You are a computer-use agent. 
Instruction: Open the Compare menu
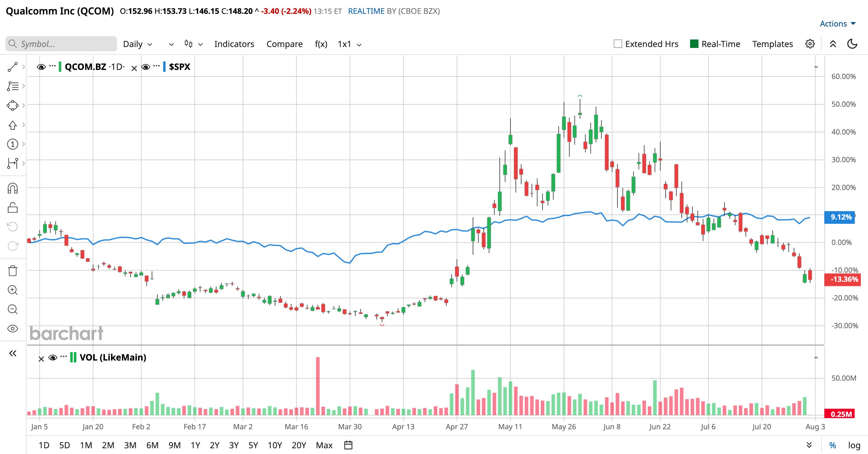pyautogui.click(x=284, y=44)
